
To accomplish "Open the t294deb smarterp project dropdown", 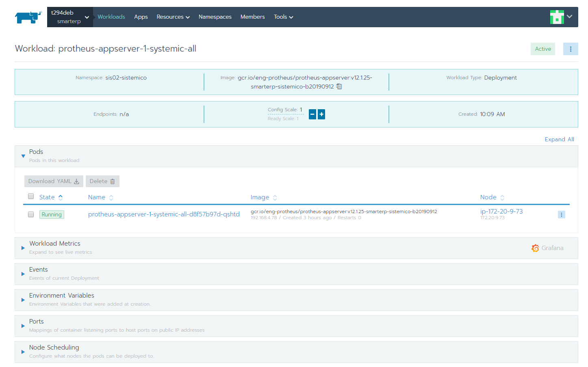I will [70, 17].
